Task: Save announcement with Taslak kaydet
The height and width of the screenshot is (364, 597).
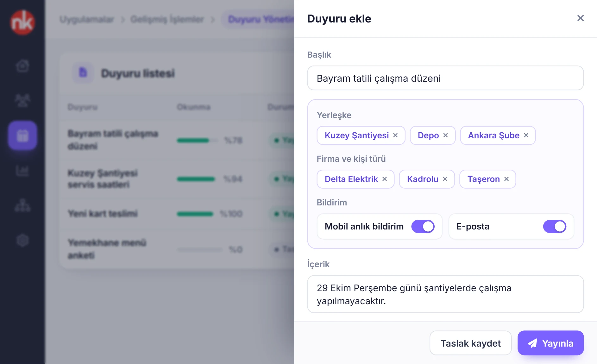Action: pyautogui.click(x=470, y=343)
